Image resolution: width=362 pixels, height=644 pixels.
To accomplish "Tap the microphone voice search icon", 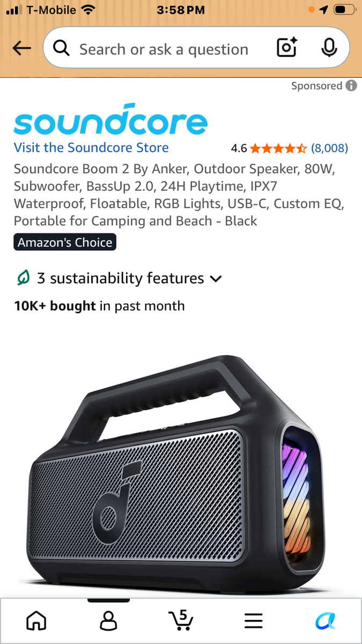I will tap(329, 49).
